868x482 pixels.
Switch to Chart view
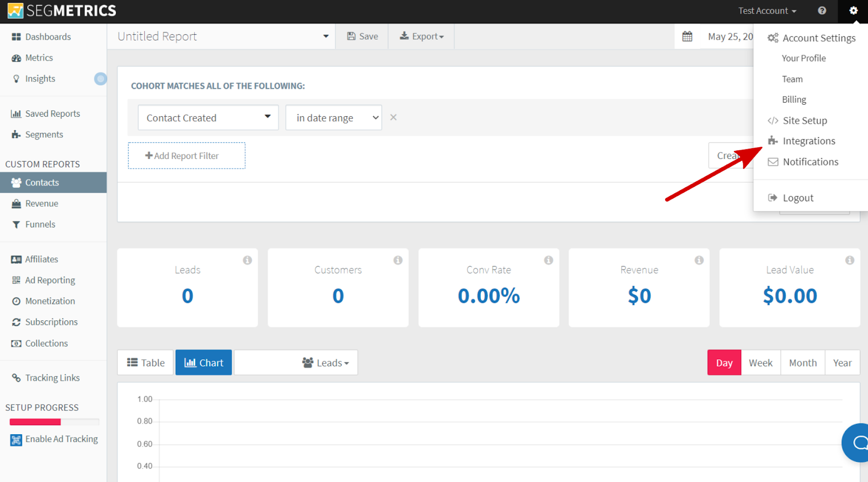203,363
